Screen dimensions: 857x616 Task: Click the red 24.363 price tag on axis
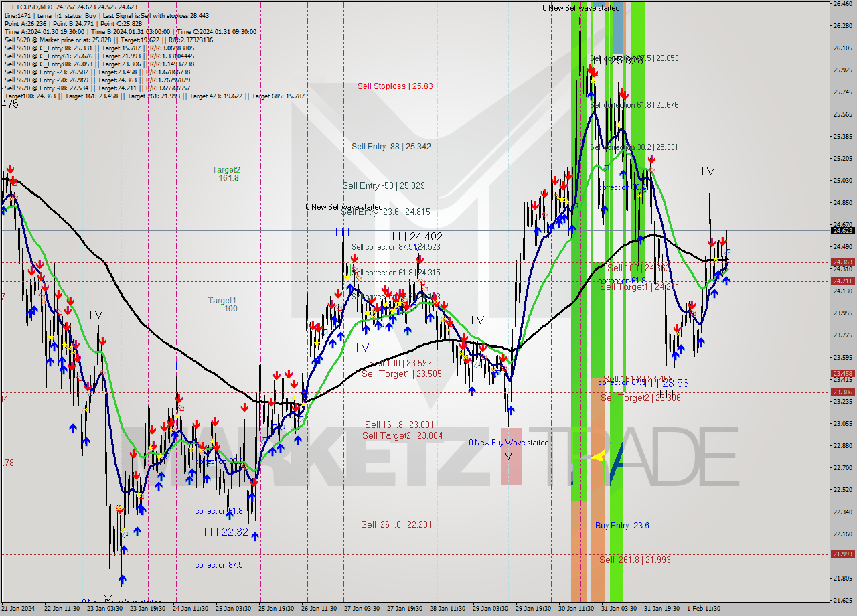842,262
